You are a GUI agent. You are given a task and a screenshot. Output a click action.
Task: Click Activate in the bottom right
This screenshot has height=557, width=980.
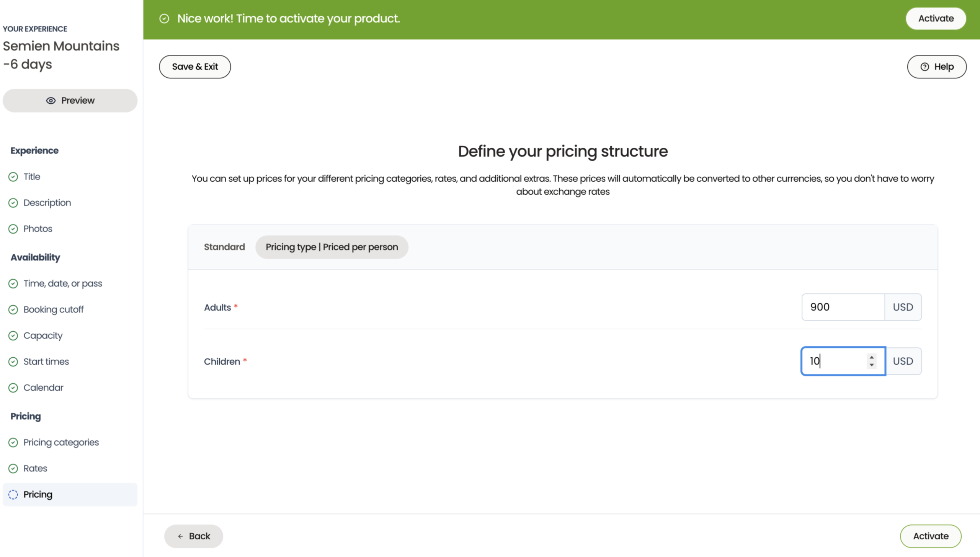tap(930, 536)
